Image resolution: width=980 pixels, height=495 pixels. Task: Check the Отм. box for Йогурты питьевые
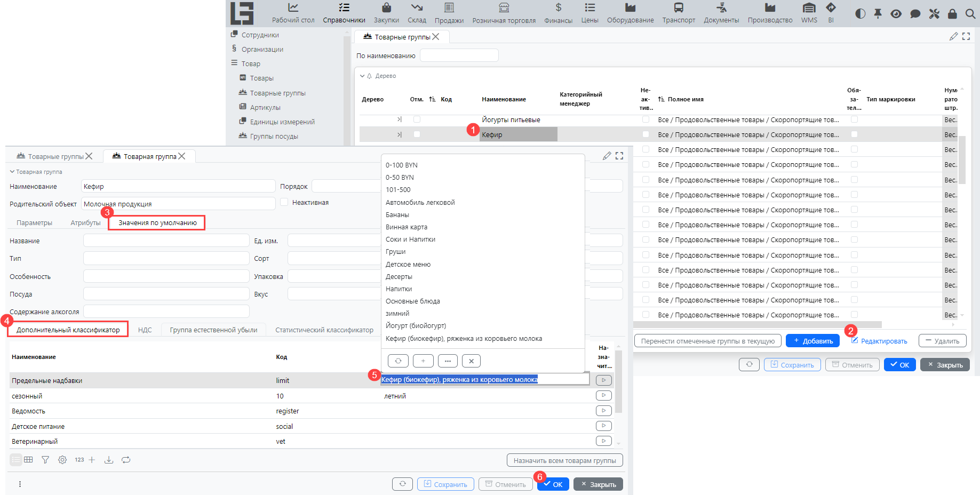point(417,119)
